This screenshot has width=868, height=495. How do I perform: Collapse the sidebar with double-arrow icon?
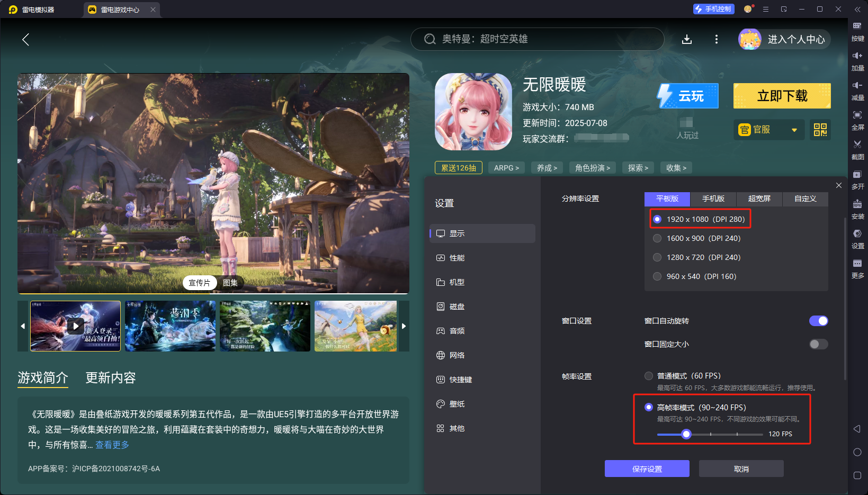pos(857,10)
